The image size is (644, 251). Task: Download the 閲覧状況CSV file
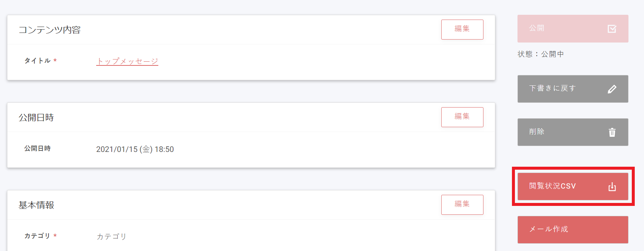[573, 186]
